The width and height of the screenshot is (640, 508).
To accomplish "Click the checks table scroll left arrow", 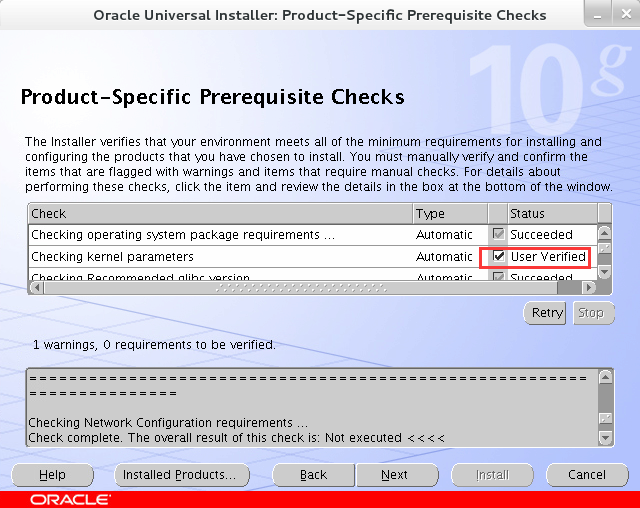I will (36, 288).
